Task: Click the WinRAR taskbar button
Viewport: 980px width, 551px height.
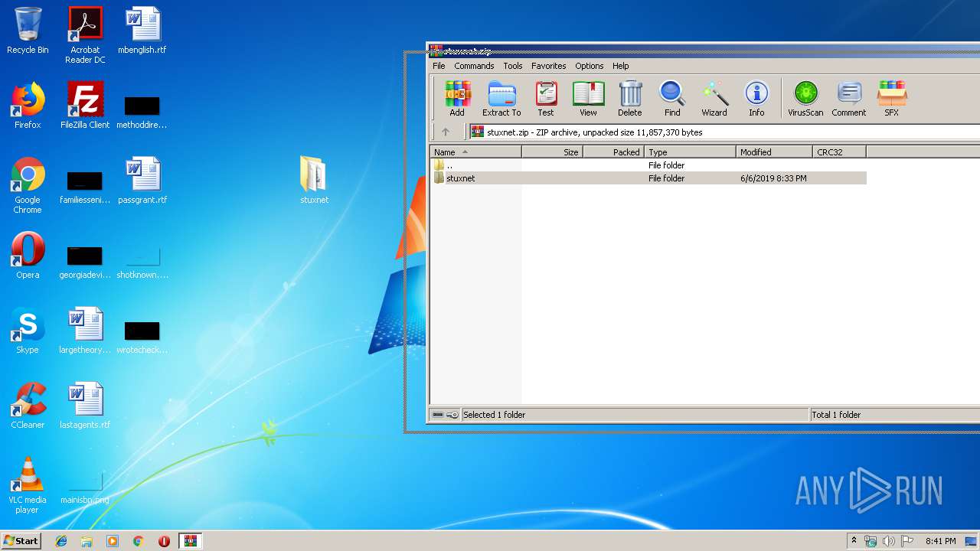Action: [190, 541]
